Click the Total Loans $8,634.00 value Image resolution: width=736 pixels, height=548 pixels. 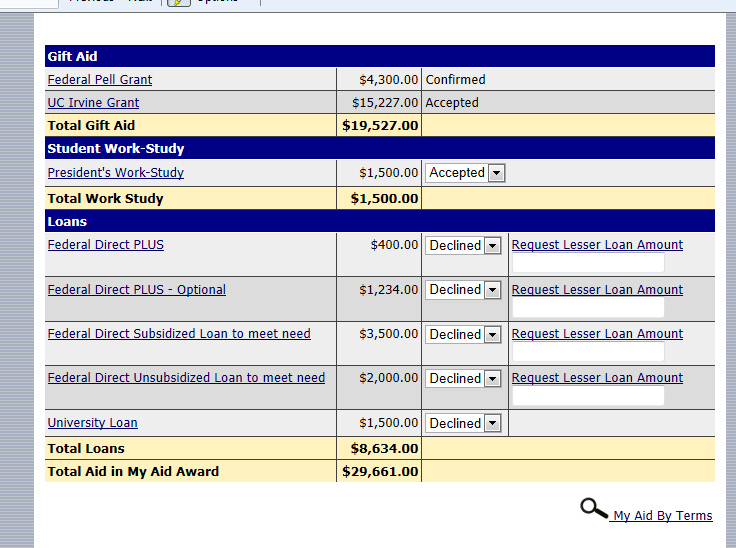point(384,448)
